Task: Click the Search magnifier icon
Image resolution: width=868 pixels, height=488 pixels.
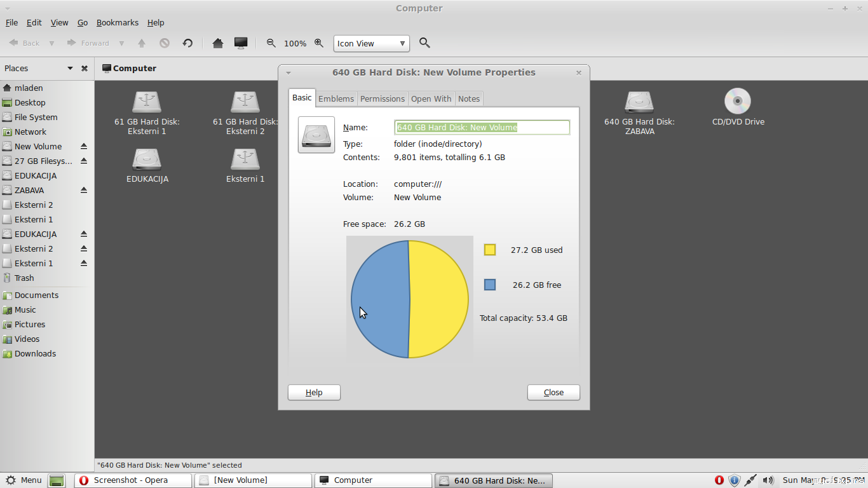Action: (425, 43)
